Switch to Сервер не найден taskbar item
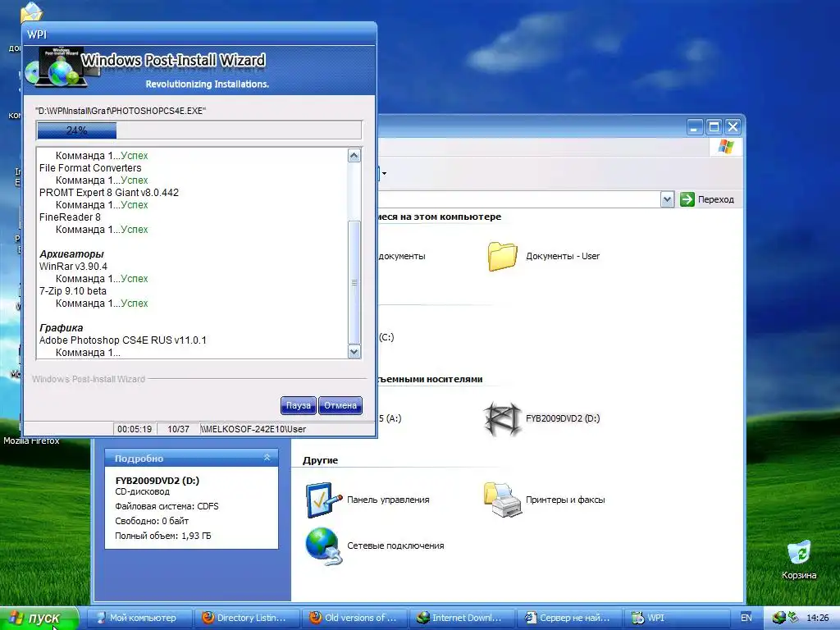The height and width of the screenshot is (630, 840). [x=569, y=618]
